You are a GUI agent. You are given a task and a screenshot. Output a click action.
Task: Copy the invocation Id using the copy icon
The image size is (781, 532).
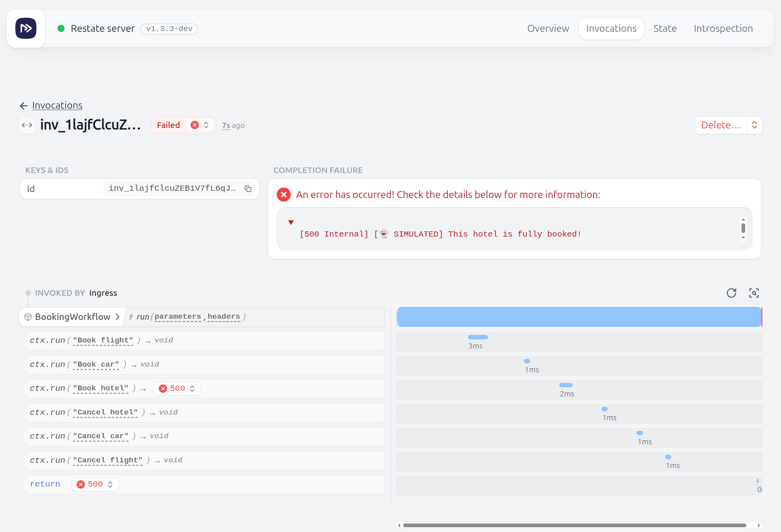click(248, 189)
